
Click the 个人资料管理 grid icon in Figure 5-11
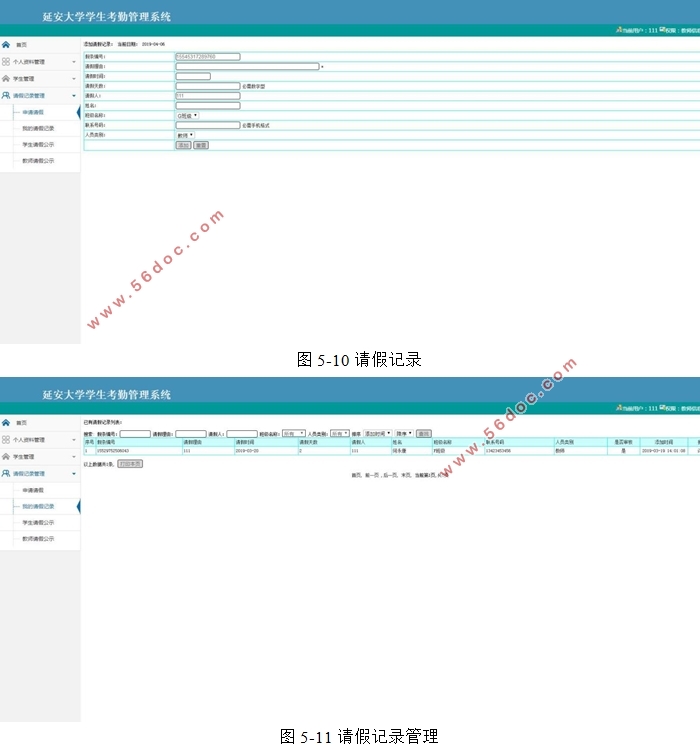pos(6,439)
